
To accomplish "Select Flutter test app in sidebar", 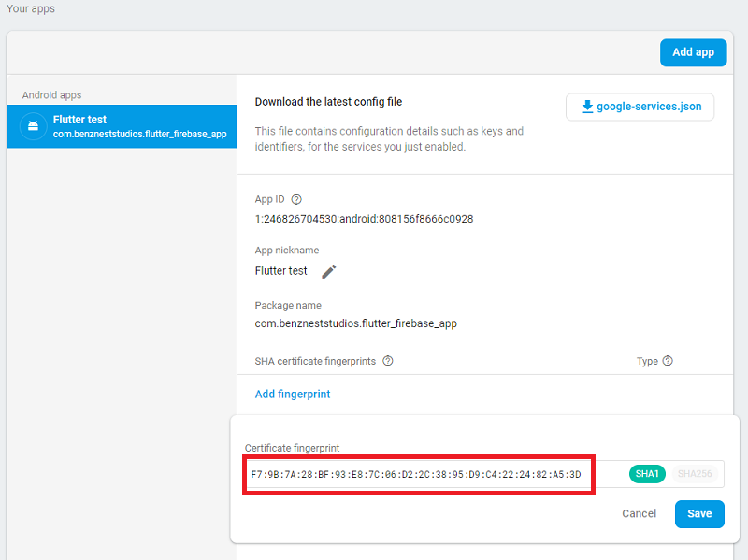I will pos(122,126).
